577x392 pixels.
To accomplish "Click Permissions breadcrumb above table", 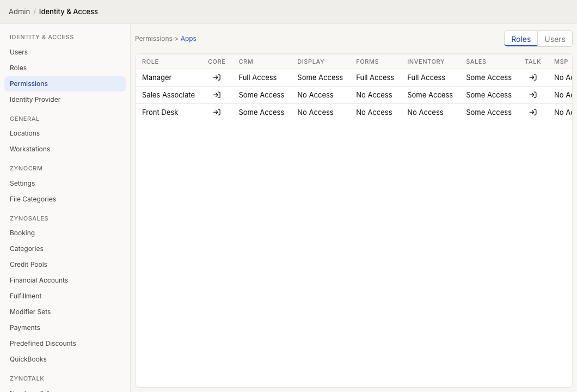I will [154, 39].
